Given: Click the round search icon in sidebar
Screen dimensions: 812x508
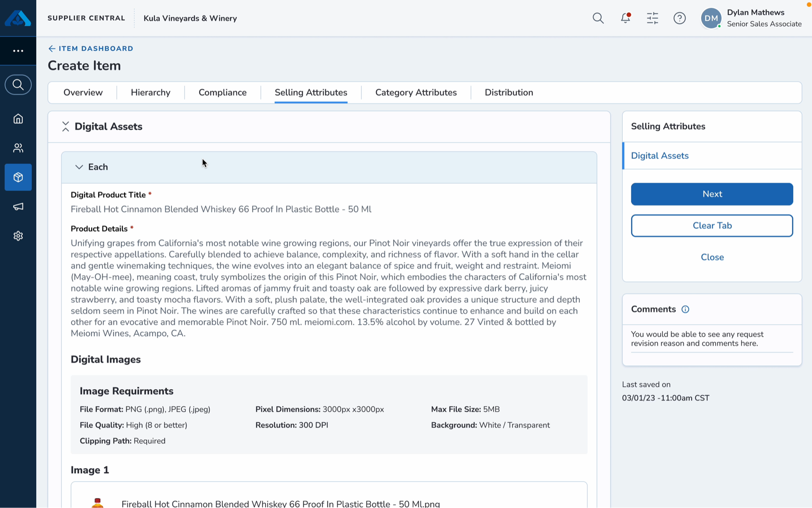Looking at the screenshot, I should [x=18, y=85].
